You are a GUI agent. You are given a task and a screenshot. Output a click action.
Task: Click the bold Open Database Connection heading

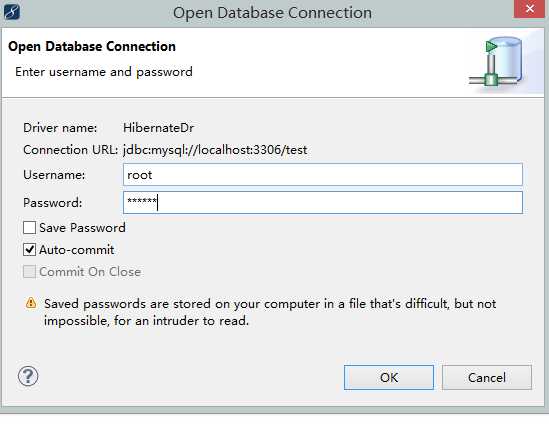pyautogui.click(x=92, y=47)
